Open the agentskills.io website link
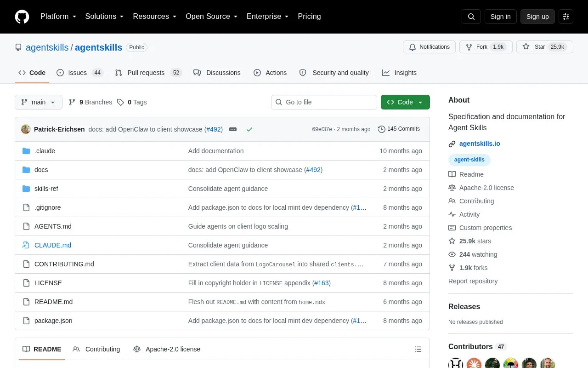The width and height of the screenshot is (588, 368). (480, 144)
